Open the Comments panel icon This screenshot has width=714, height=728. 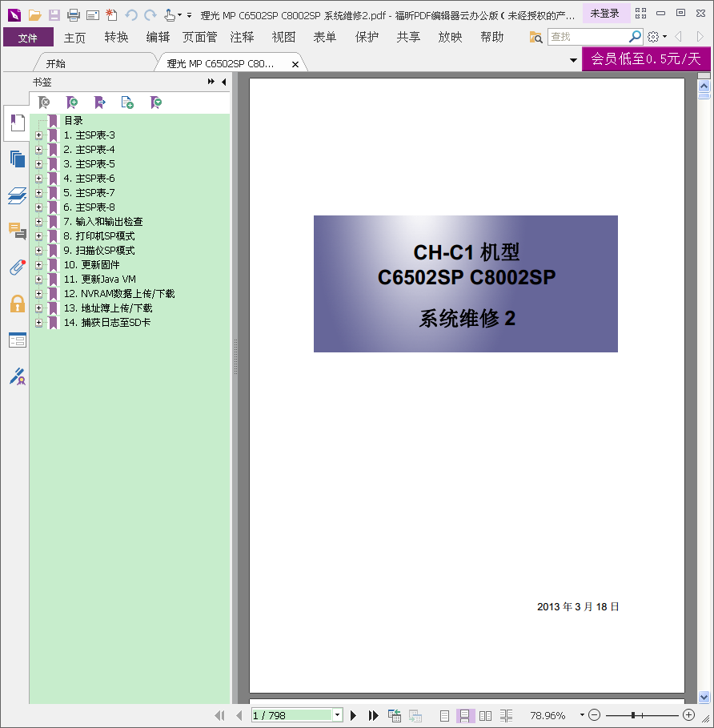pos(18,231)
